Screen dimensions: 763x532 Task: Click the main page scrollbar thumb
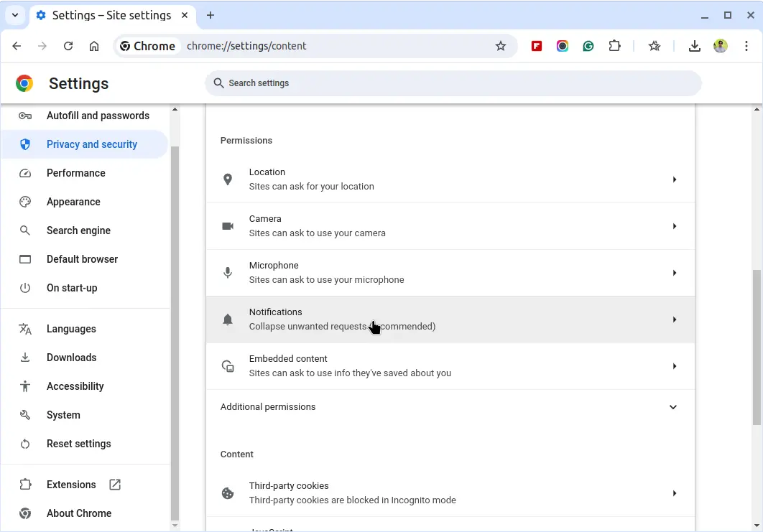[757, 347]
